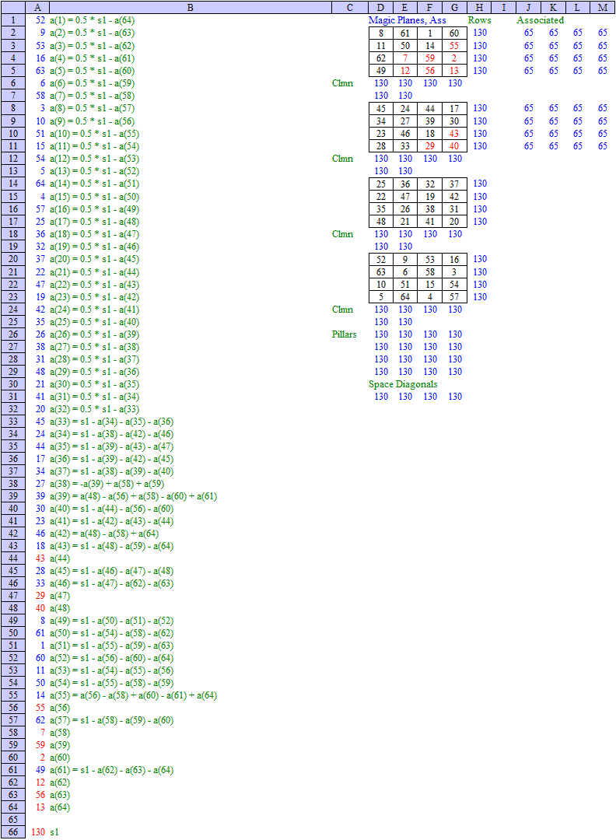This screenshot has width=616, height=840.
Task: Click the green 'Associated' label
Action: [x=540, y=20]
